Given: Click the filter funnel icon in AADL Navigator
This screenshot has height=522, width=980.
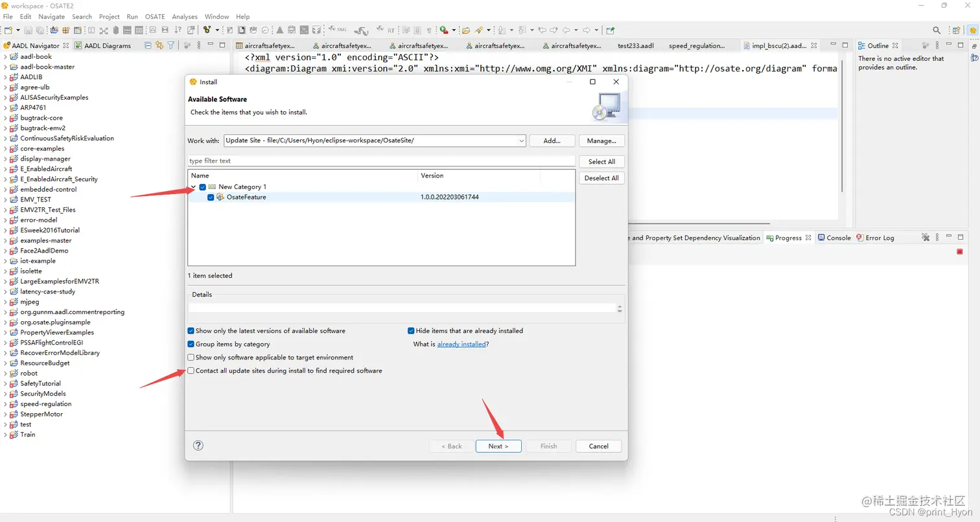Looking at the screenshot, I should coord(171,45).
